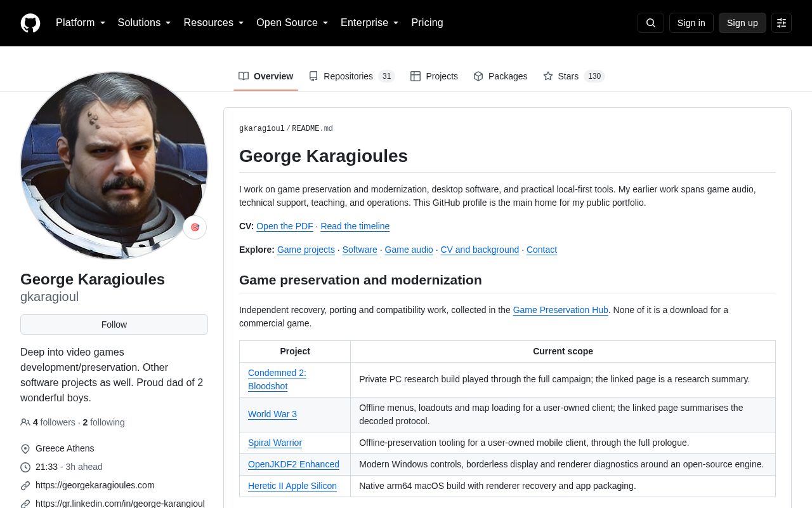Open the 4 followers list
The width and height of the screenshot is (812, 508).
pos(48,422)
